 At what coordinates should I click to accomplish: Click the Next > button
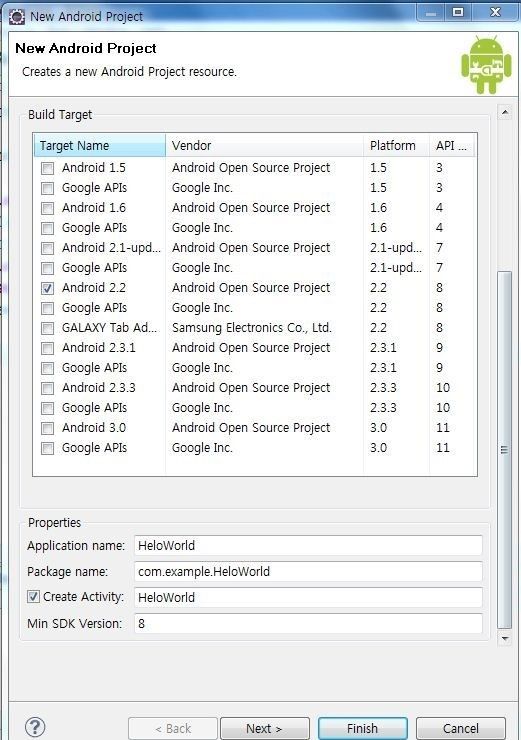[x=264, y=729]
